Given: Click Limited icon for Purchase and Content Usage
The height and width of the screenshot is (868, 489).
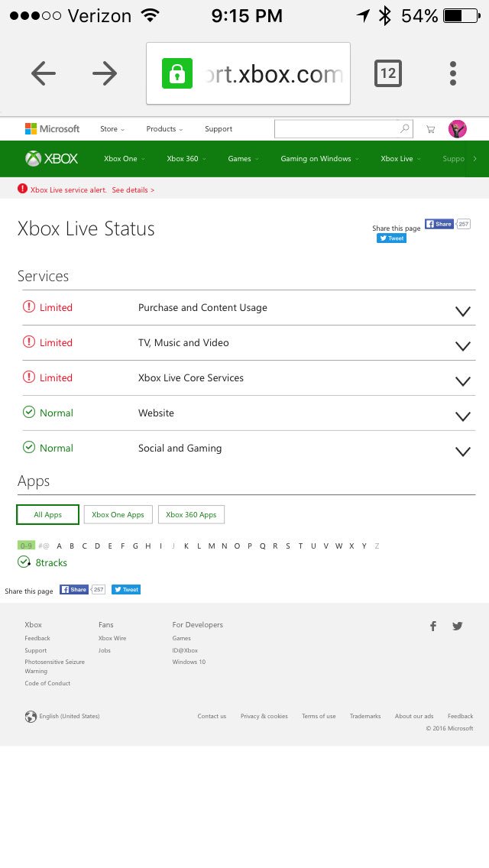Looking at the screenshot, I should click(x=29, y=306).
